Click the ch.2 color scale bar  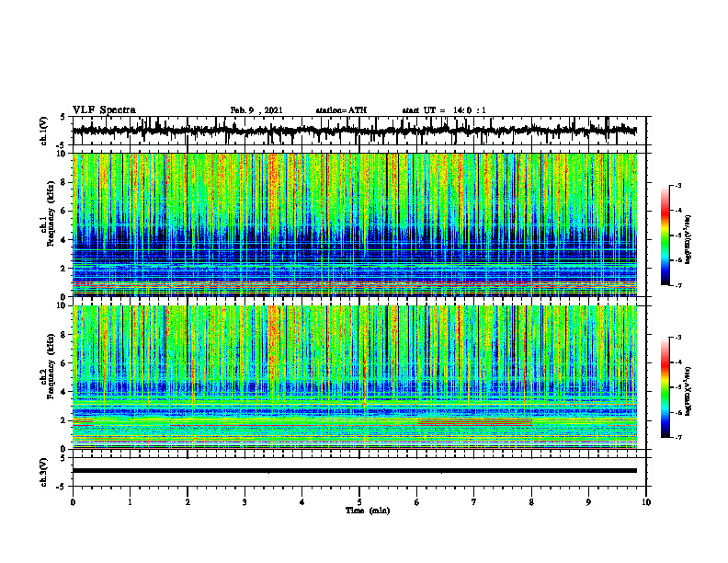(665, 387)
